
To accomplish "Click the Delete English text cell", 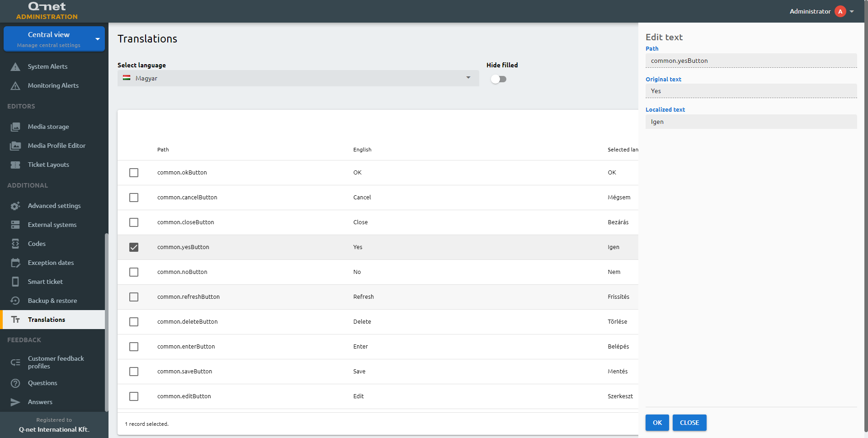I will (x=362, y=322).
